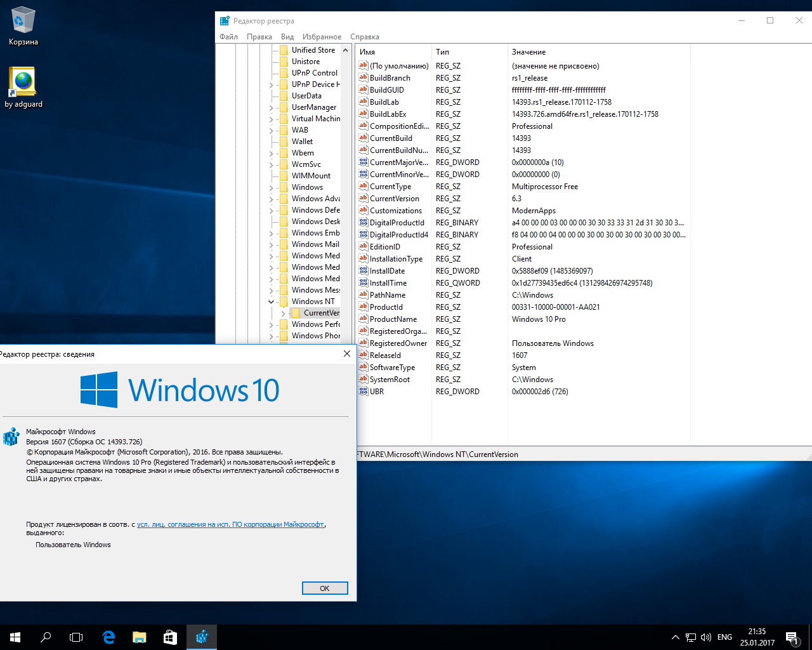812x650 pixels.
Task: Select the InstallTime QWORD value icon
Action: pyautogui.click(x=363, y=282)
